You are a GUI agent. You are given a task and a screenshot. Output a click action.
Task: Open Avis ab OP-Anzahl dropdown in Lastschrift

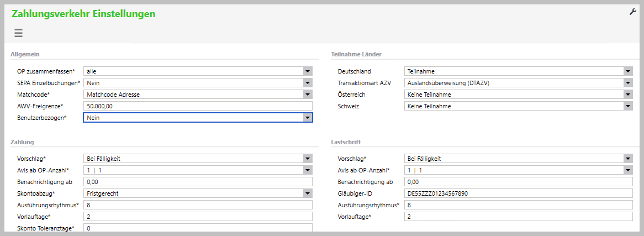pyautogui.click(x=628, y=170)
